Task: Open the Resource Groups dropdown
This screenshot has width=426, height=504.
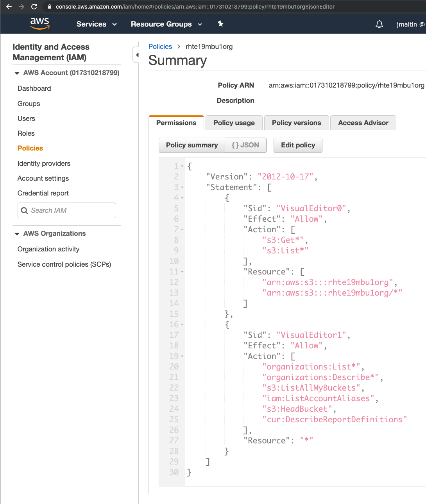Action: click(166, 24)
